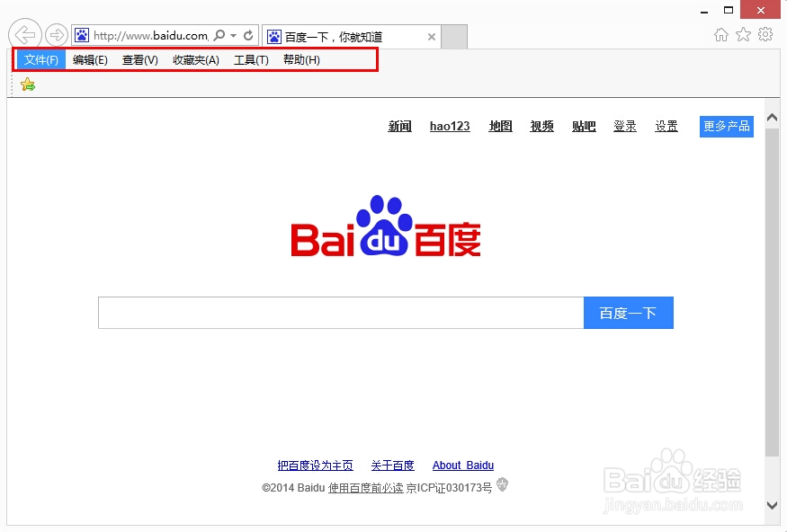This screenshot has width=787, height=532.
Task: Open the 关于百度 link
Action: click(392, 465)
